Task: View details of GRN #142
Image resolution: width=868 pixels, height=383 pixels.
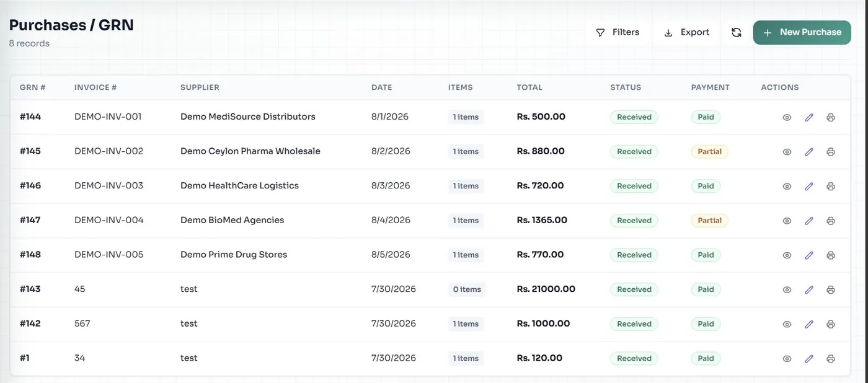Action: click(787, 324)
